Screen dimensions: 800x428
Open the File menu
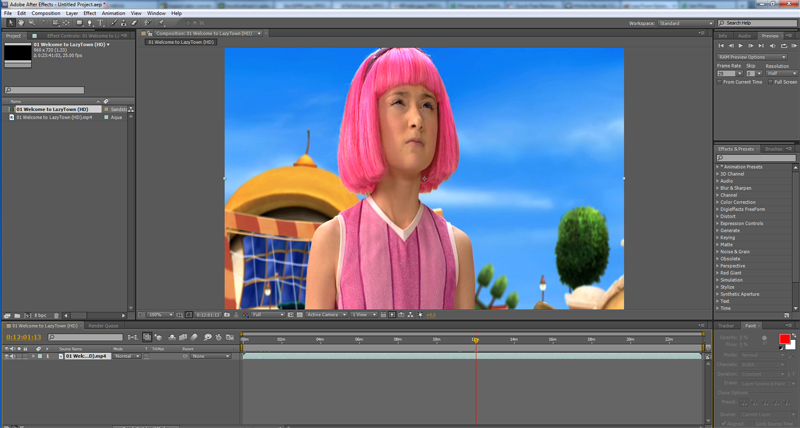8,13
